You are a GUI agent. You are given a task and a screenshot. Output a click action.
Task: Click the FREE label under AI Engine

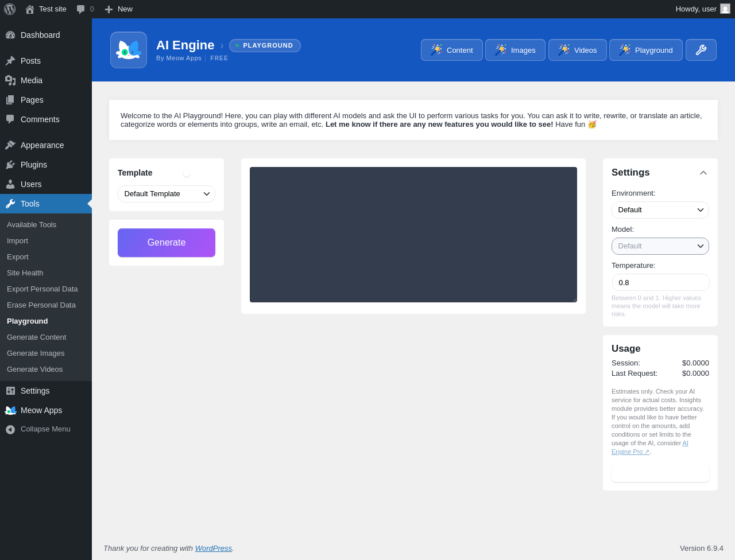[219, 58]
